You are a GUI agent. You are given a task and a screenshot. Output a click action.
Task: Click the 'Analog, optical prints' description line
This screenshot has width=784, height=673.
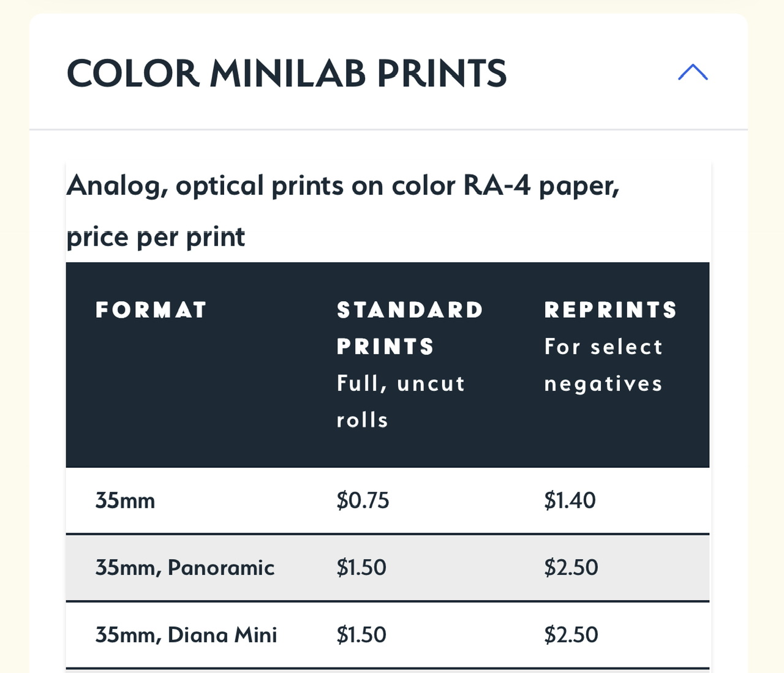click(x=343, y=186)
